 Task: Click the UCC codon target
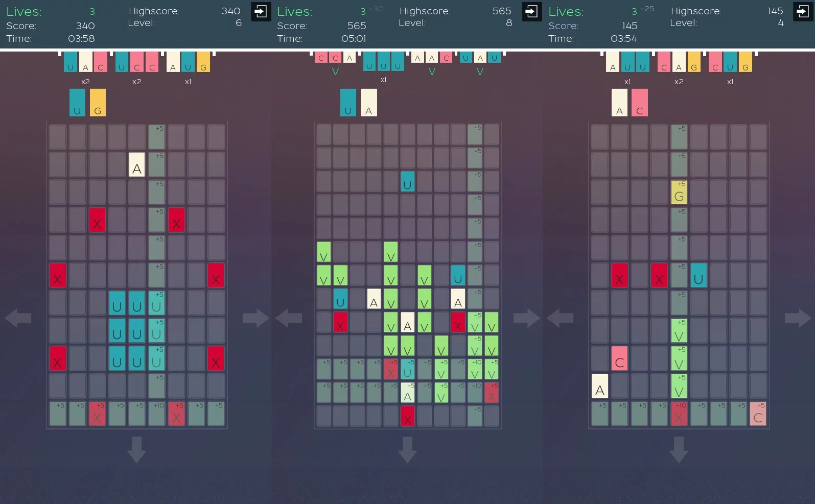[136, 62]
